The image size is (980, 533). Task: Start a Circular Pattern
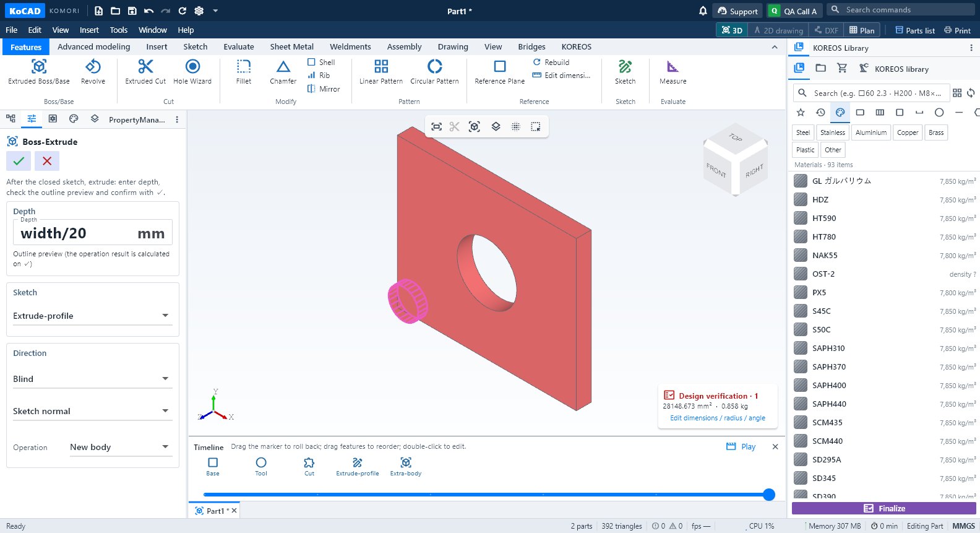pos(435,72)
